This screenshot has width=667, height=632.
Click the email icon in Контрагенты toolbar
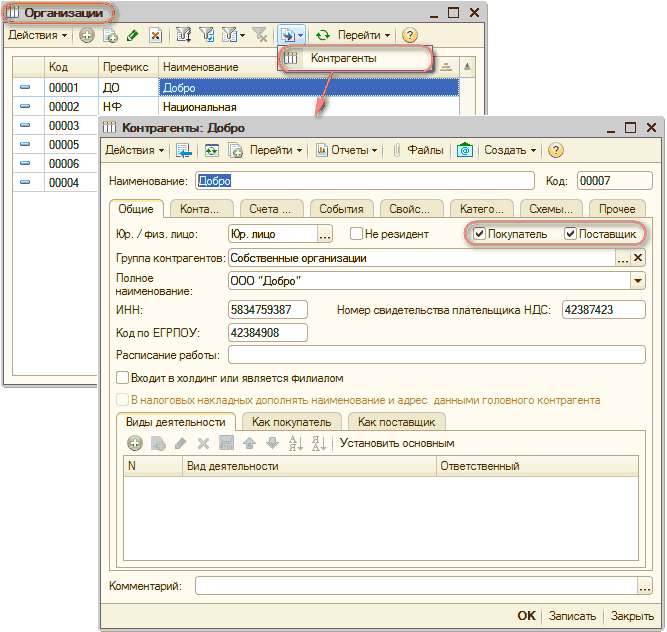click(x=465, y=150)
